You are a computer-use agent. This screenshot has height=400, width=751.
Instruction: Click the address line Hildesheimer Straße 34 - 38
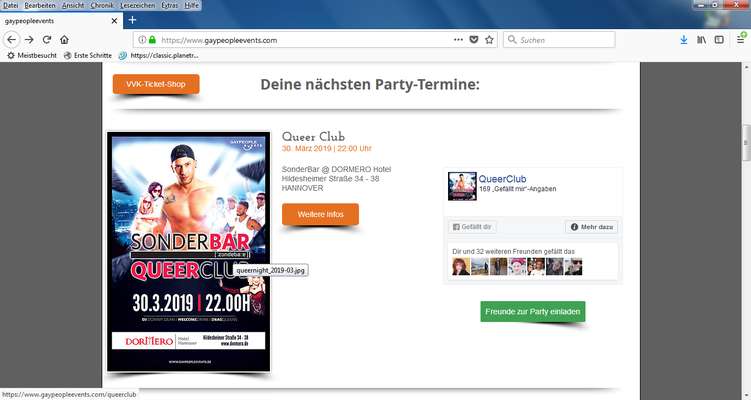coord(330,179)
